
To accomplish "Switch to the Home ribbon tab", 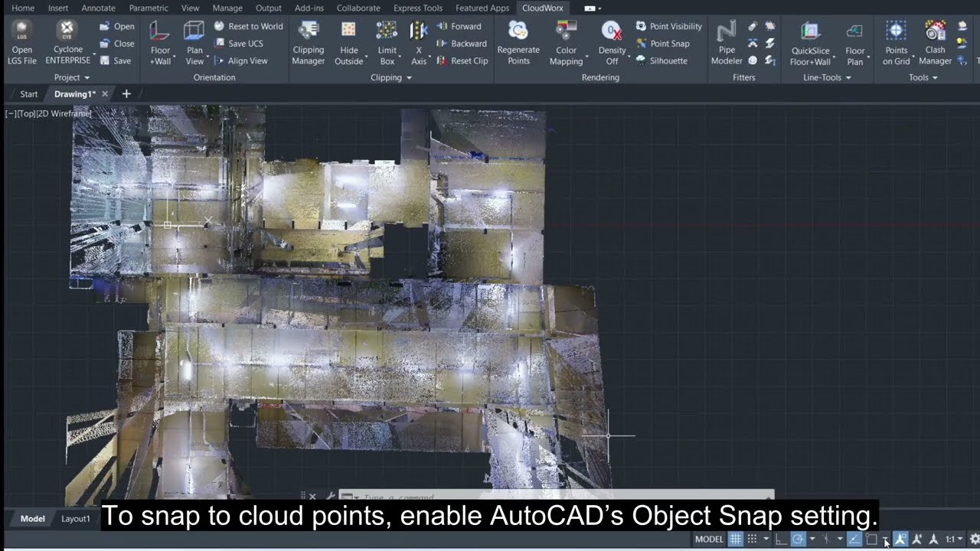I will [23, 8].
